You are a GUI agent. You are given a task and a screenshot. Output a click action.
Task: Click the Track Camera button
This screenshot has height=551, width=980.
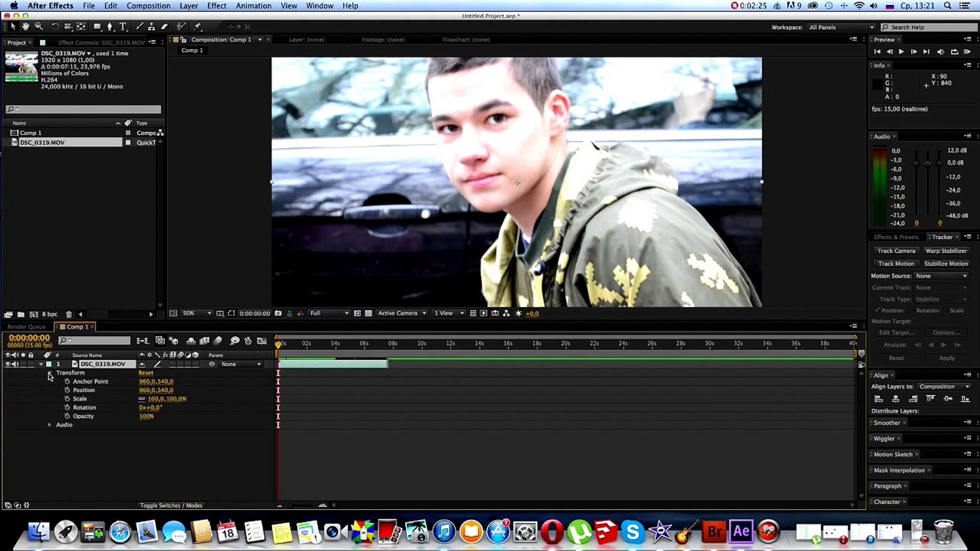click(x=896, y=251)
